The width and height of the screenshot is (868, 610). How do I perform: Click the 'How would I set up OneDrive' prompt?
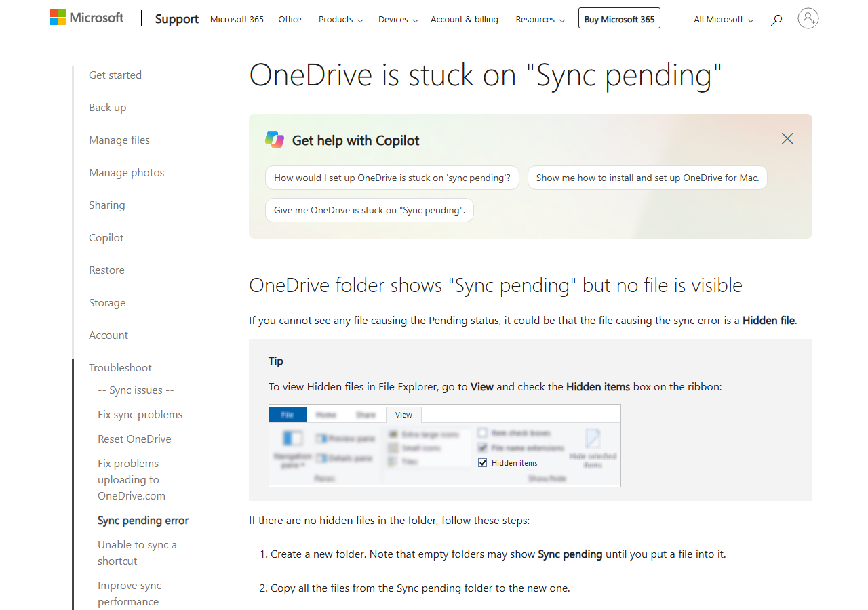coord(392,178)
